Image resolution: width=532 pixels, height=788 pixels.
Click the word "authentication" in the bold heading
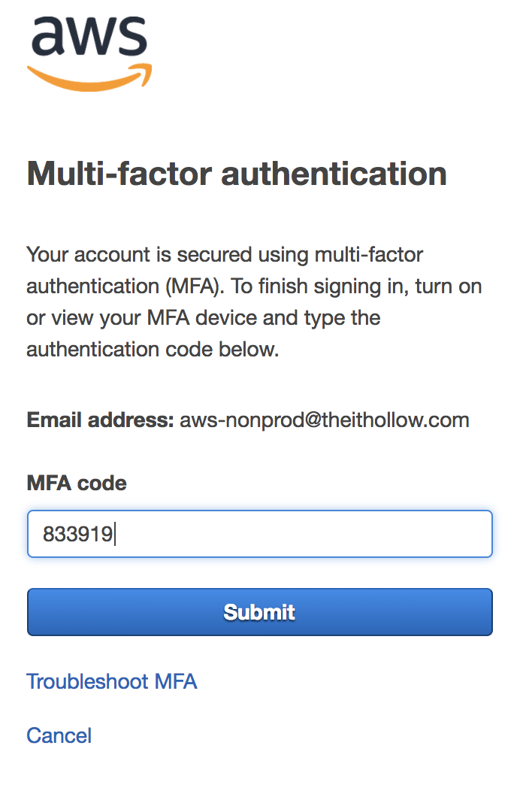pyautogui.click(x=334, y=173)
